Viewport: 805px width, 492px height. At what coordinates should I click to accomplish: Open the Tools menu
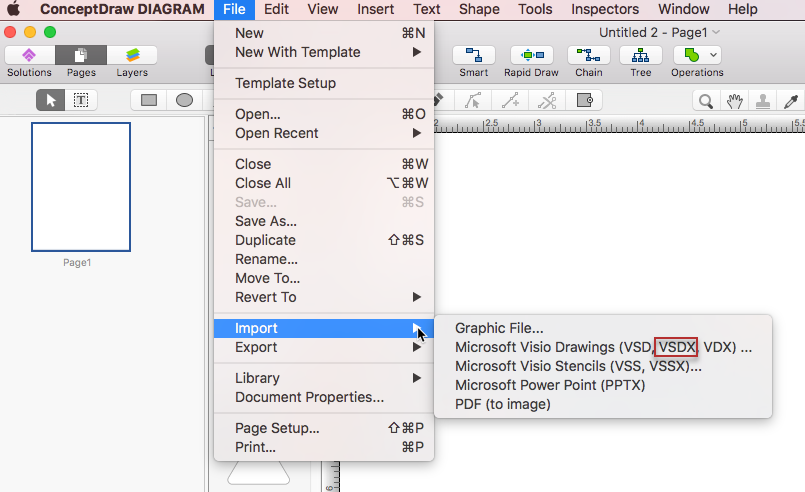535,9
